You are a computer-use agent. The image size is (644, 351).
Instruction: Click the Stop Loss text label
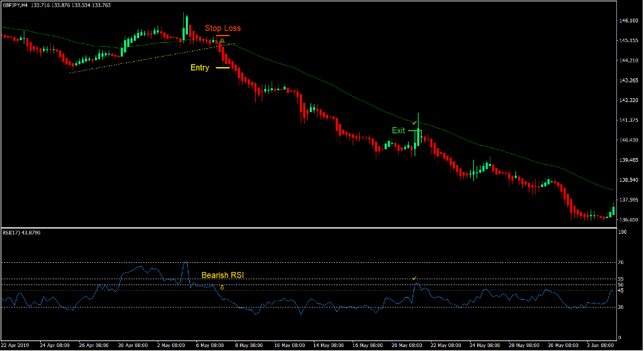click(222, 28)
